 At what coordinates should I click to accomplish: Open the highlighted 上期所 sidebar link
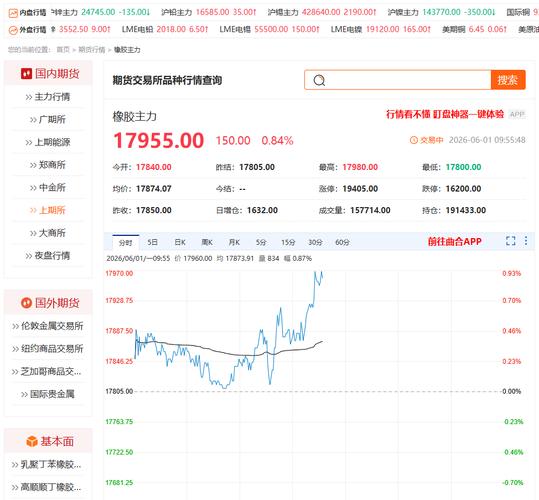[x=48, y=210]
